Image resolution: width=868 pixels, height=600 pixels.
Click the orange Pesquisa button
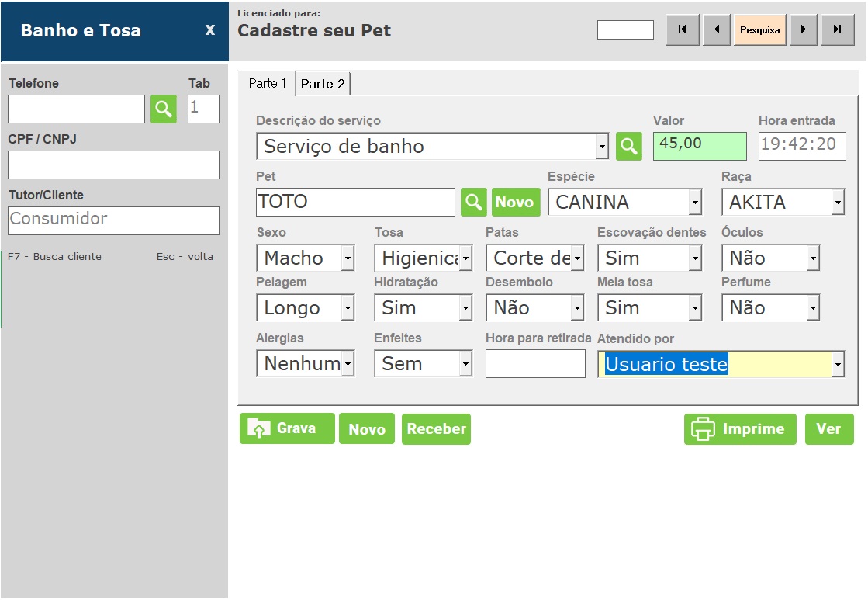(x=759, y=30)
